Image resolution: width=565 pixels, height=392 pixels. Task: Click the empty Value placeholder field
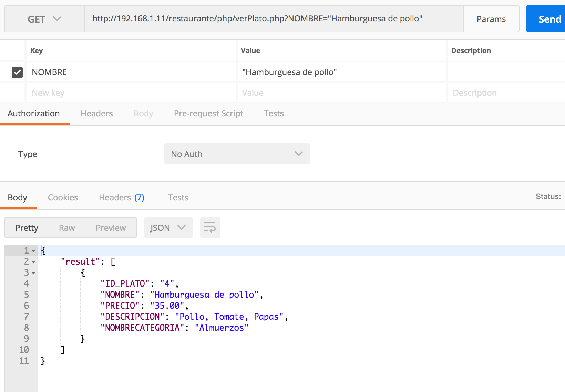342,93
